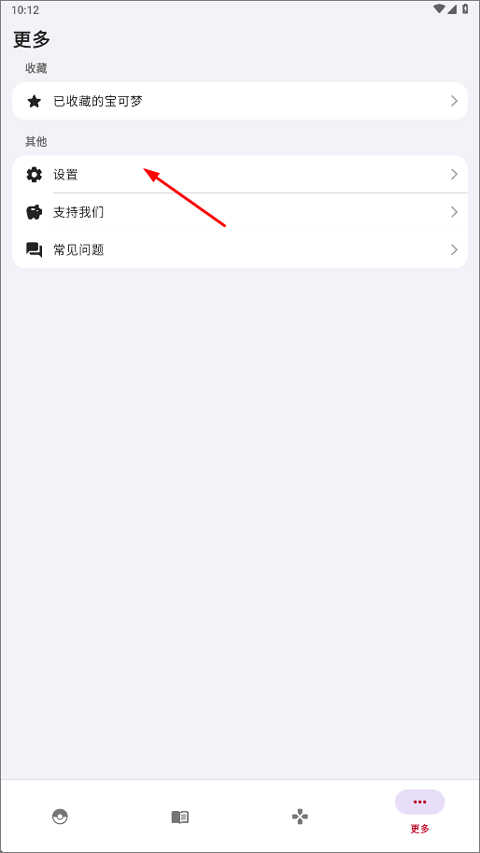This screenshot has width=480, height=853.
Task: Open the Pokéball tab in bottom navigation
Action: click(x=60, y=816)
